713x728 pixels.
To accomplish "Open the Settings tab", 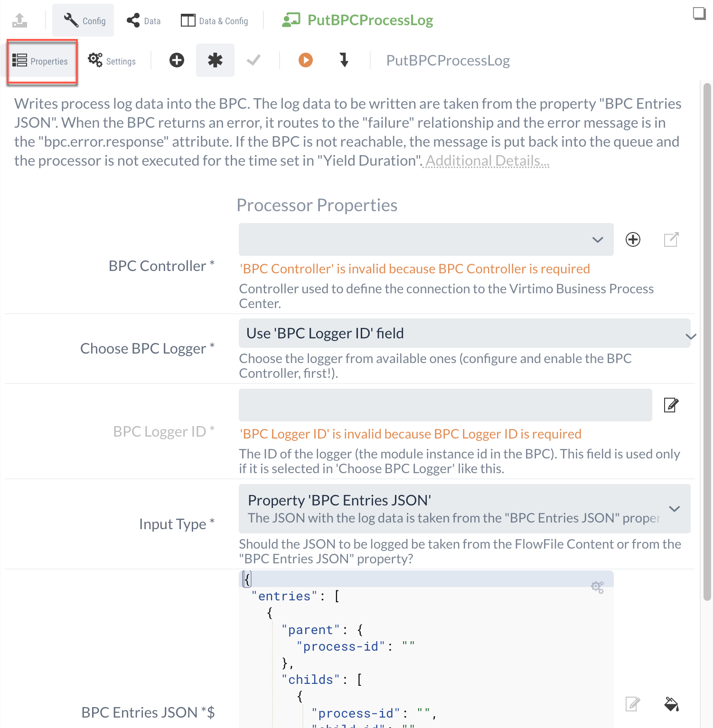I will coord(112,61).
